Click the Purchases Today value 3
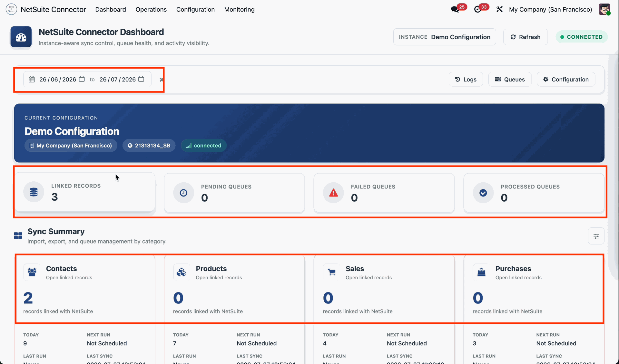Screen dimensions: 619x364 pyautogui.click(x=475, y=343)
